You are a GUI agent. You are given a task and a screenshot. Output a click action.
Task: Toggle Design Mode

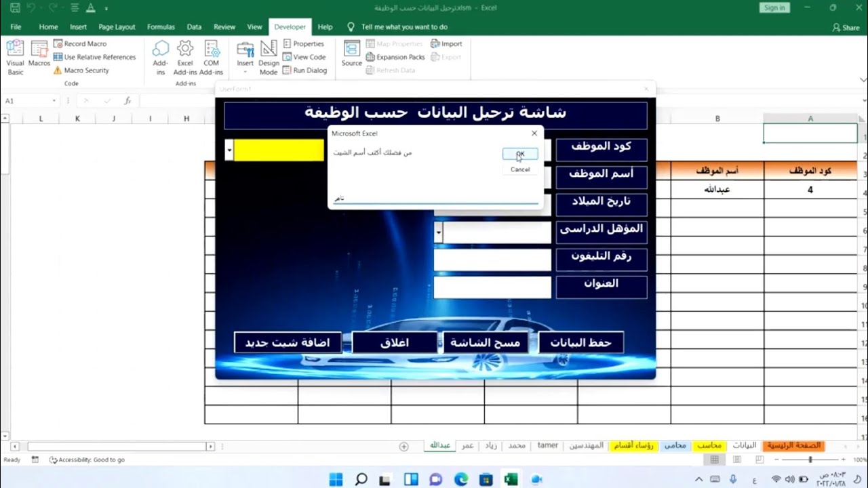[x=269, y=58]
